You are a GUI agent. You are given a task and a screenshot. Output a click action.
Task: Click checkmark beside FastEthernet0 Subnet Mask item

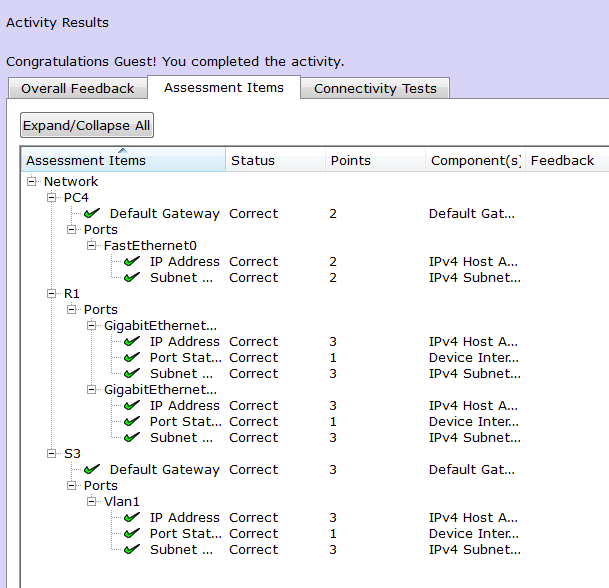pyautogui.click(x=132, y=277)
